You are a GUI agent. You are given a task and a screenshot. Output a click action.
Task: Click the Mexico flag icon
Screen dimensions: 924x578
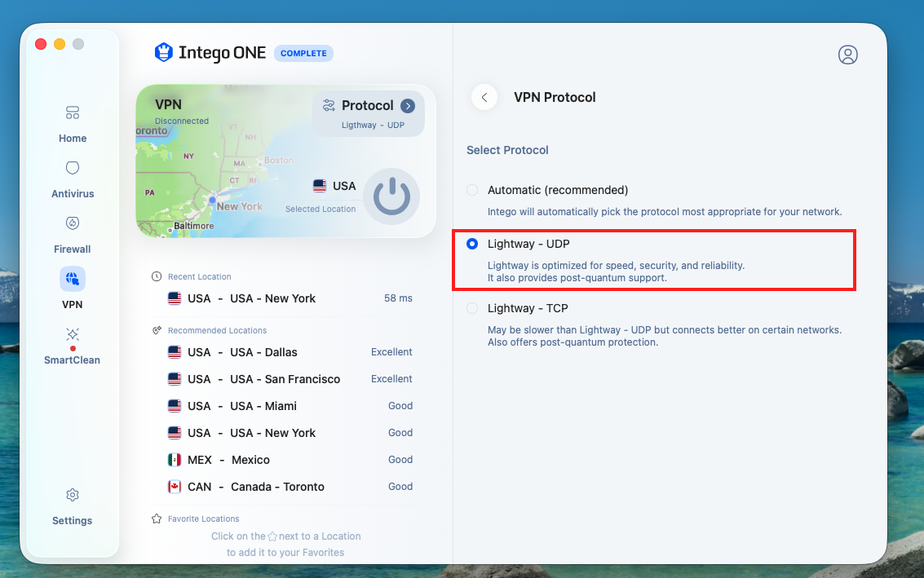[x=175, y=460]
